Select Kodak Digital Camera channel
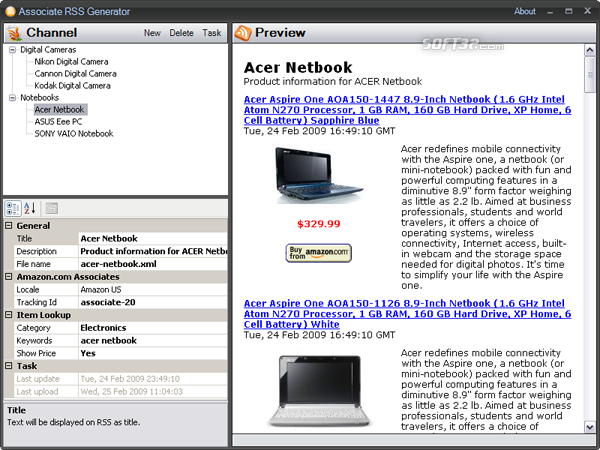 point(72,86)
